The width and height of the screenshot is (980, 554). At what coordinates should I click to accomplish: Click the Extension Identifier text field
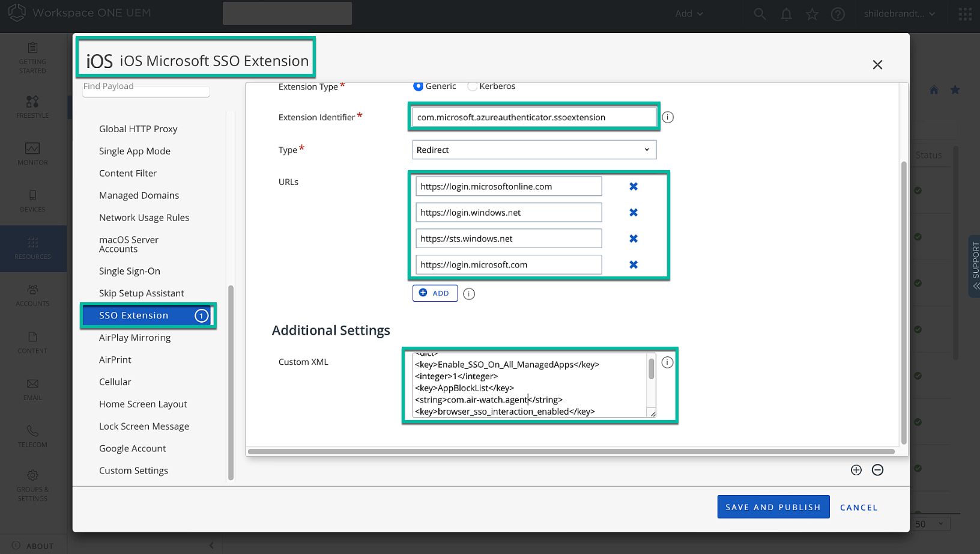[x=534, y=118]
